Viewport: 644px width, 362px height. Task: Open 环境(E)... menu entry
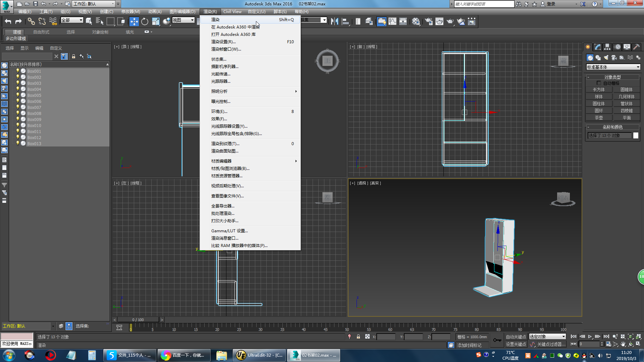tap(250, 111)
